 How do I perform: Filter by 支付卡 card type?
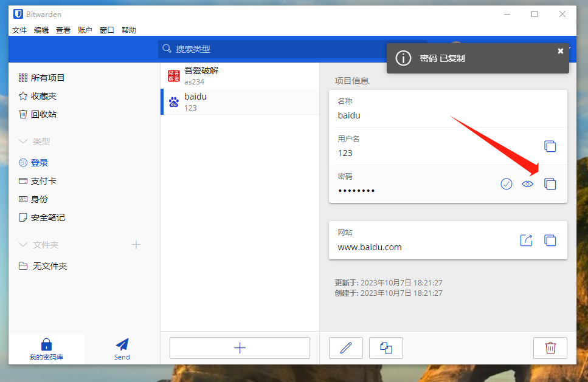[x=38, y=181]
